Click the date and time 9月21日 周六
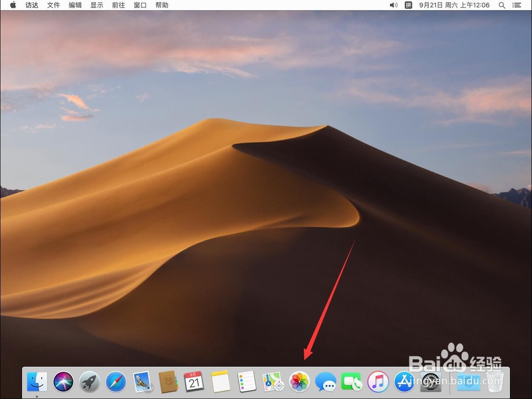Image resolution: width=532 pixels, height=399 pixels. point(455,5)
